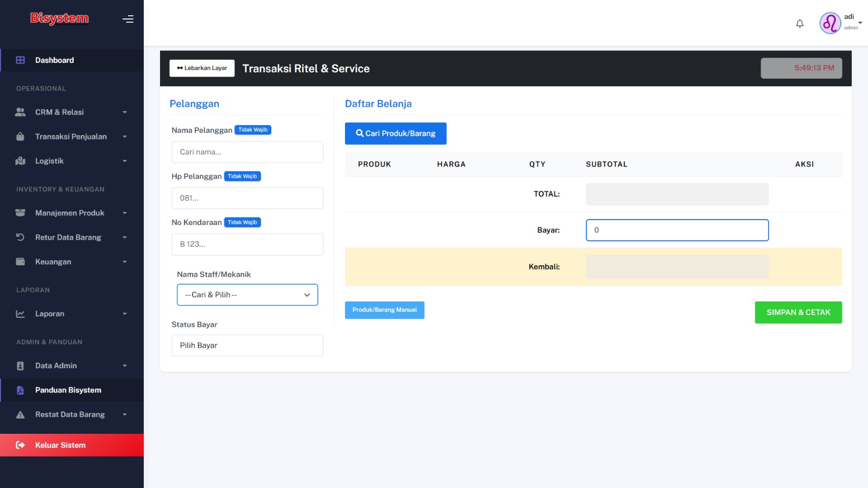868x488 pixels.
Task: Expand the Manajemen Produk submenu arrow
Action: coord(125,213)
